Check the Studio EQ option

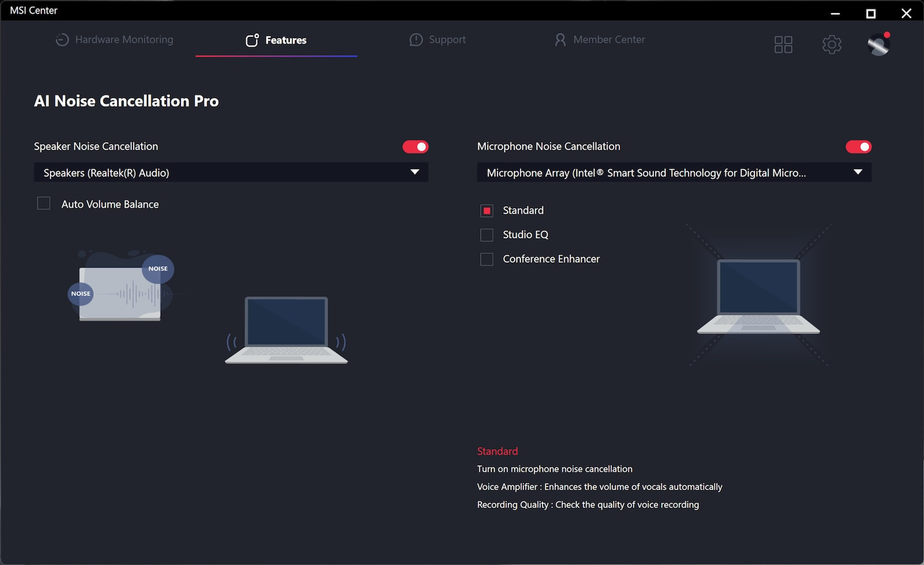487,235
